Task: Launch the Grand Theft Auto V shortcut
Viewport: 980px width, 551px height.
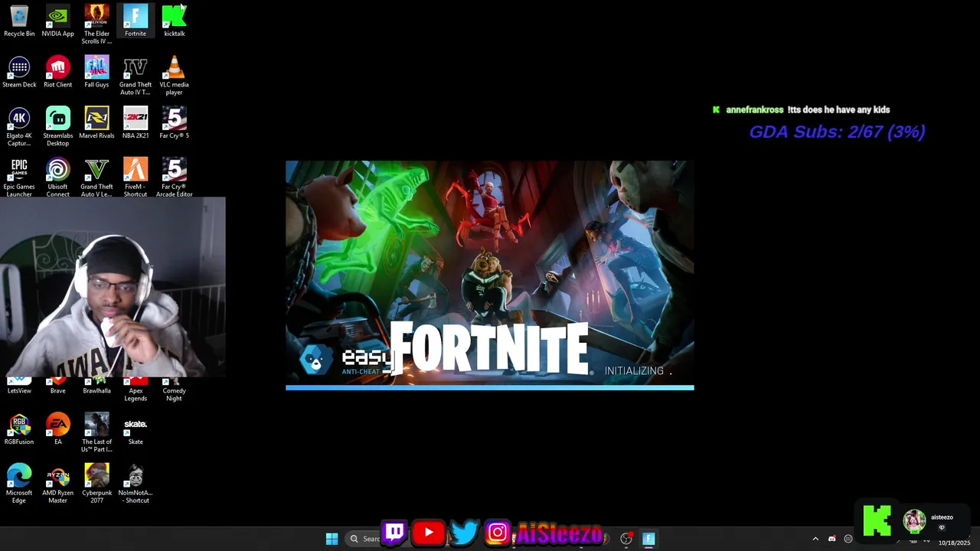Action: point(96,178)
